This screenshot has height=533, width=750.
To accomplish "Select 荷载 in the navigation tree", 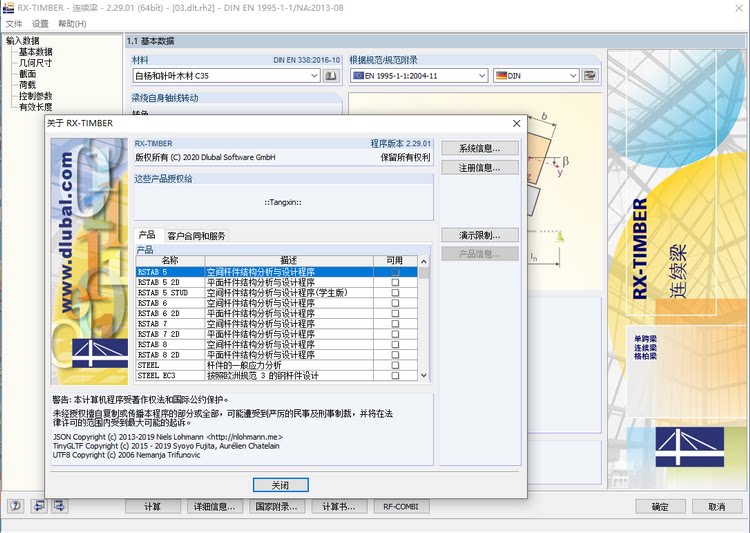I will pos(27,85).
